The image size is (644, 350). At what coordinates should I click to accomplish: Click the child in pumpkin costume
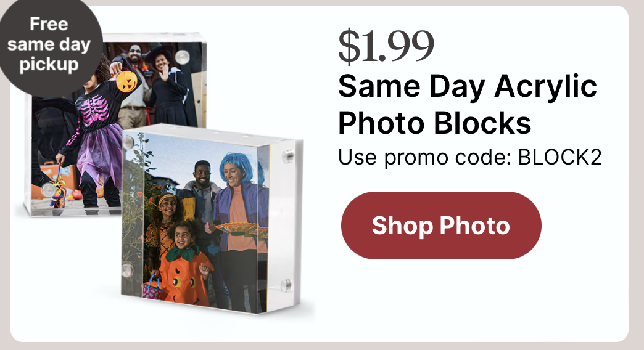(x=185, y=264)
